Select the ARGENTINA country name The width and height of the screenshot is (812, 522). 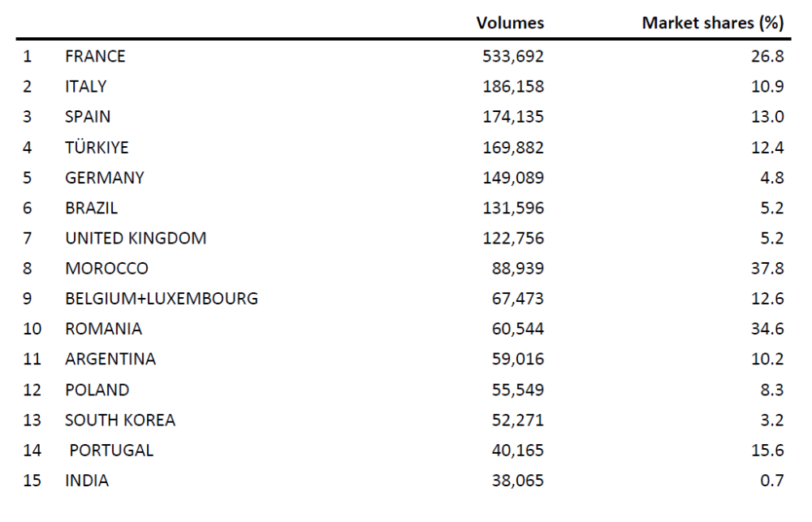[x=110, y=359]
